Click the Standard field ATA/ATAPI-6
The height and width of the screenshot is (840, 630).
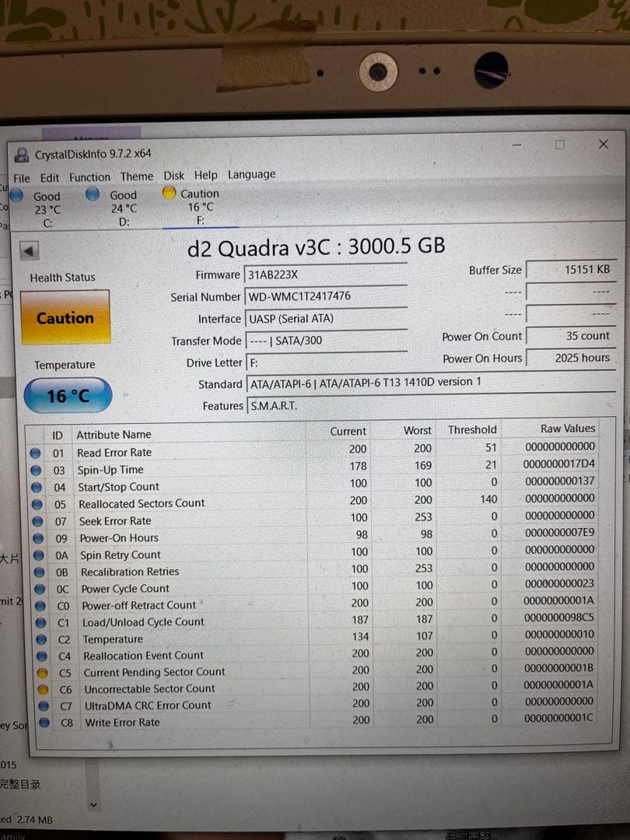point(430,383)
